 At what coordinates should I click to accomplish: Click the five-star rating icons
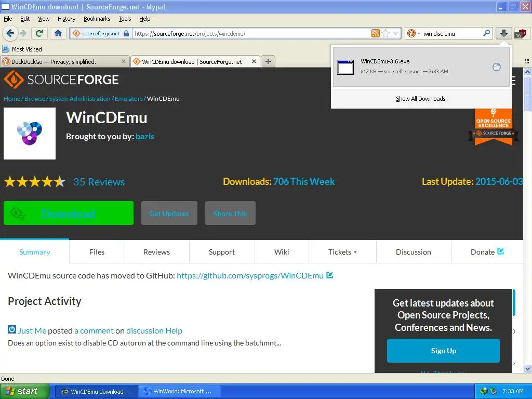pos(35,182)
